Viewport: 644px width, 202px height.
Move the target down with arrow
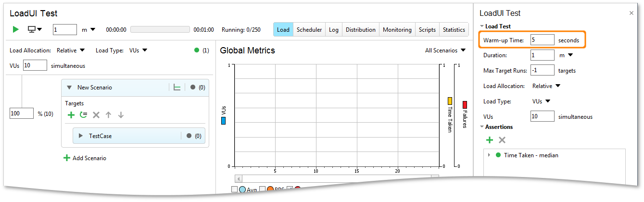[121, 115]
